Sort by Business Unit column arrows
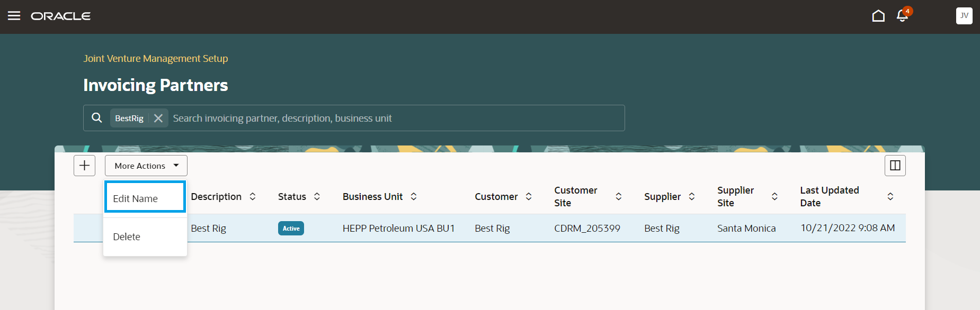The image size is (980, 310). [414, 196]
